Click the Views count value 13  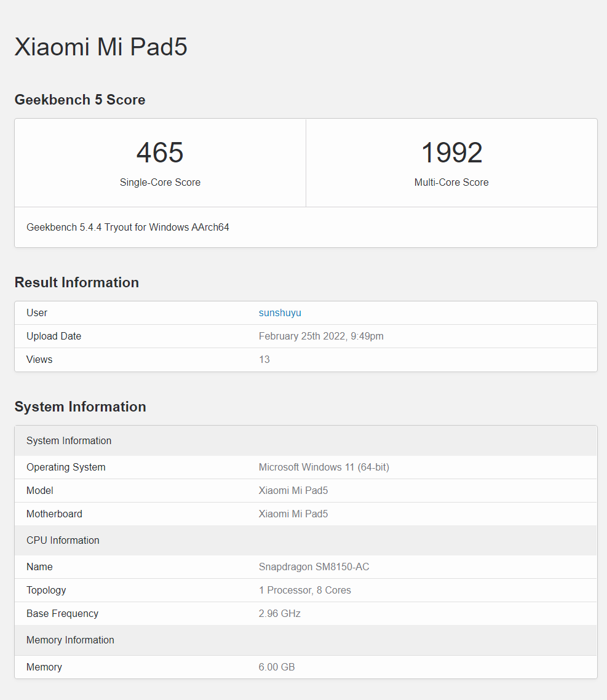tap(264, 359)
